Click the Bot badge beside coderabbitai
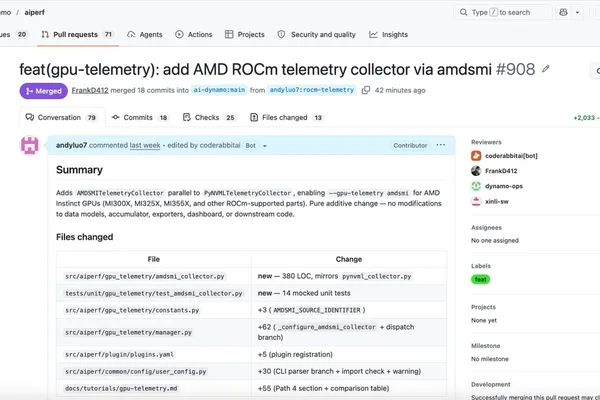Viewport: 600px width, 400px height. (x=251, y=145)
